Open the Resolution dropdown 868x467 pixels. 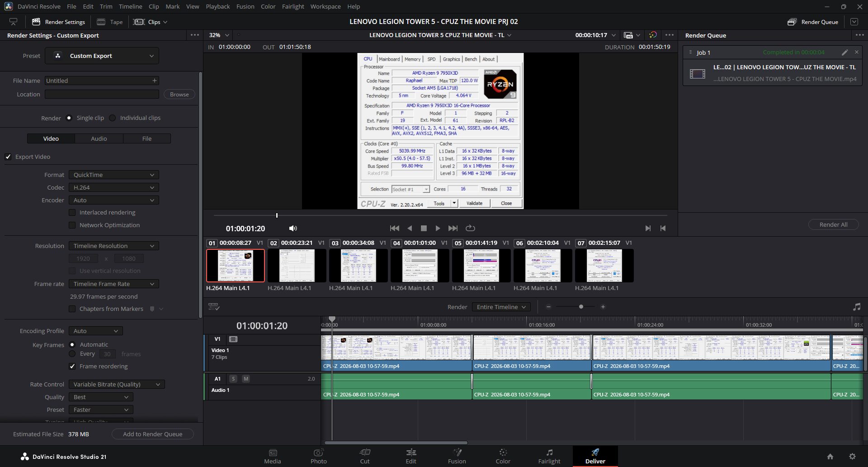(x=114, y=246)
